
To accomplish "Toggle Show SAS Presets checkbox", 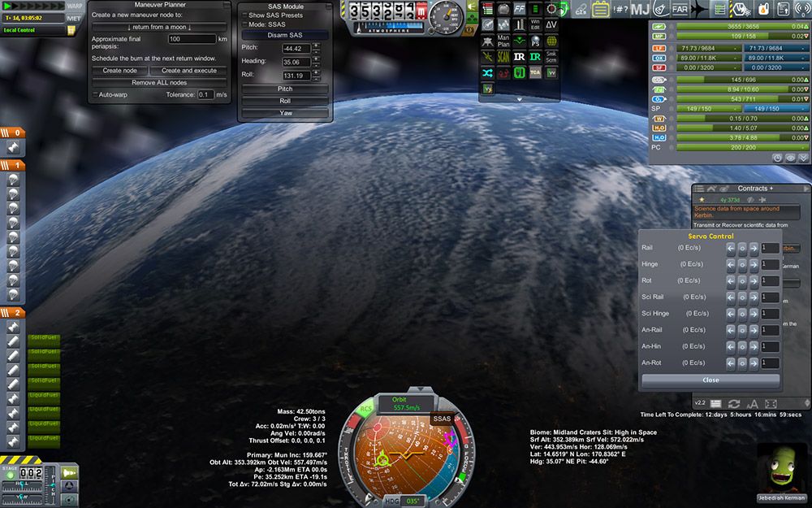I will click(244, 15).
